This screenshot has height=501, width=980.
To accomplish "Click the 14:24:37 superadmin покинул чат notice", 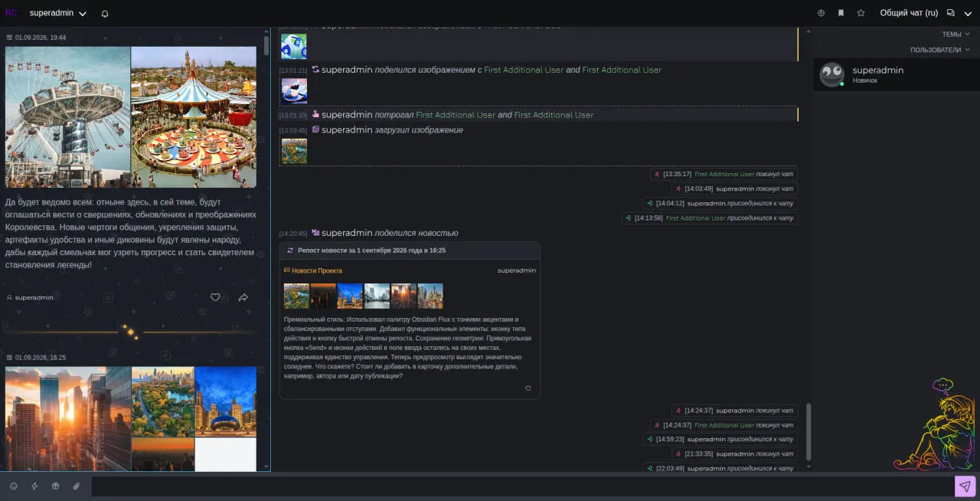I will 735,410.
